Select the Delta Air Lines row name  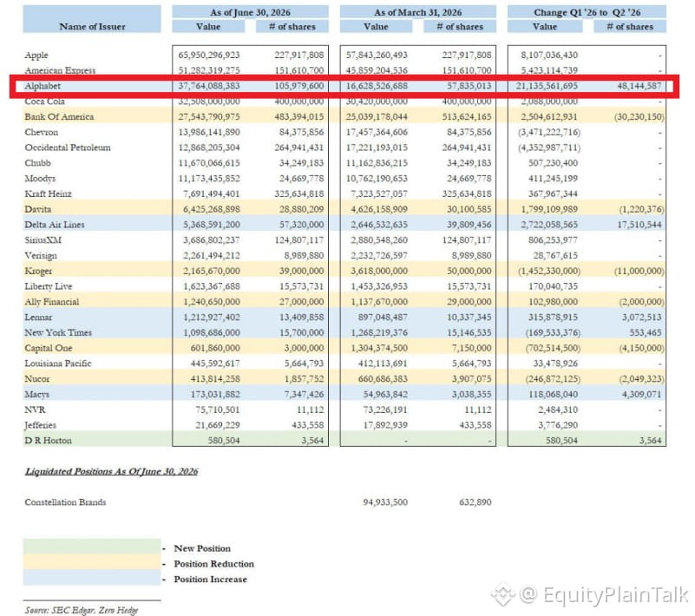[x=55, y=225]
